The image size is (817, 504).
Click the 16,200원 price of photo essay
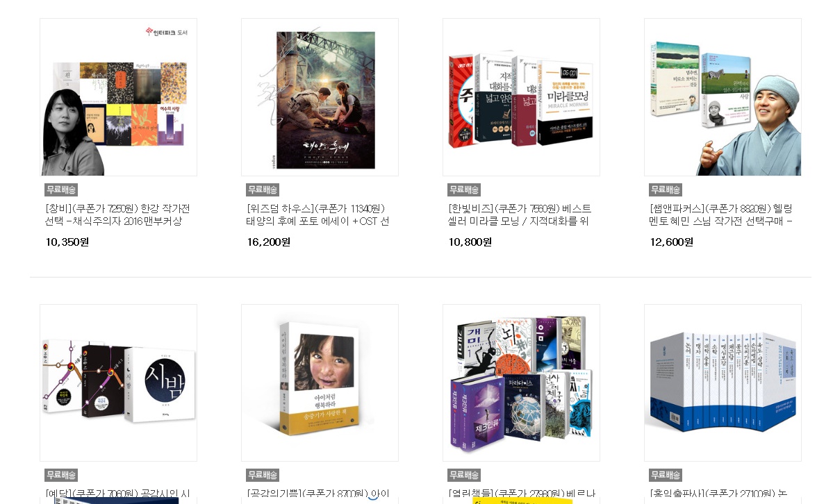pos(268,242)
